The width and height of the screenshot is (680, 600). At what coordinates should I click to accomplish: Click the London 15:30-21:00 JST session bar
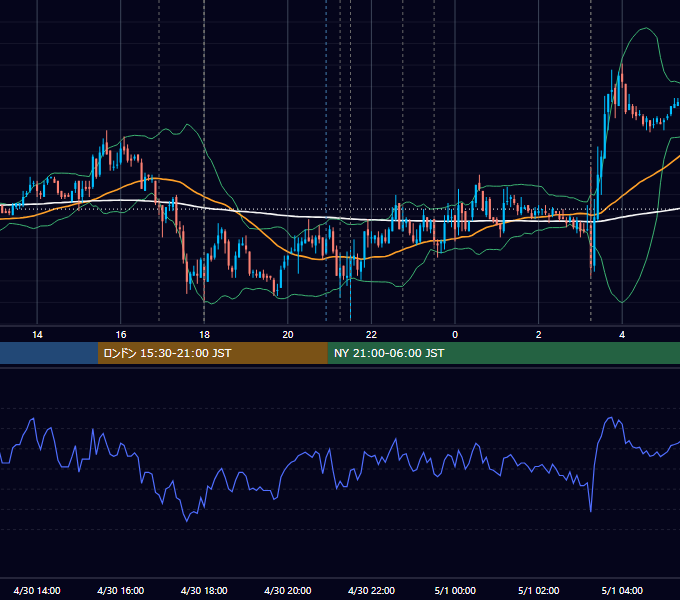click(212, 353)
